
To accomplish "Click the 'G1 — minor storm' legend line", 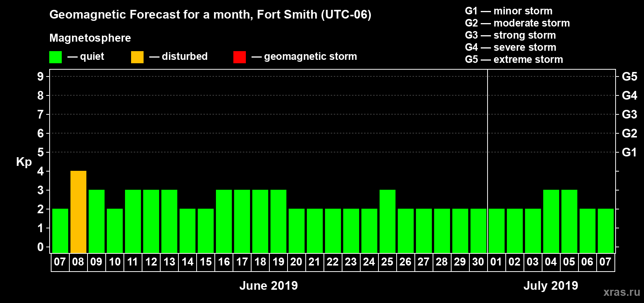I will 508,11.
